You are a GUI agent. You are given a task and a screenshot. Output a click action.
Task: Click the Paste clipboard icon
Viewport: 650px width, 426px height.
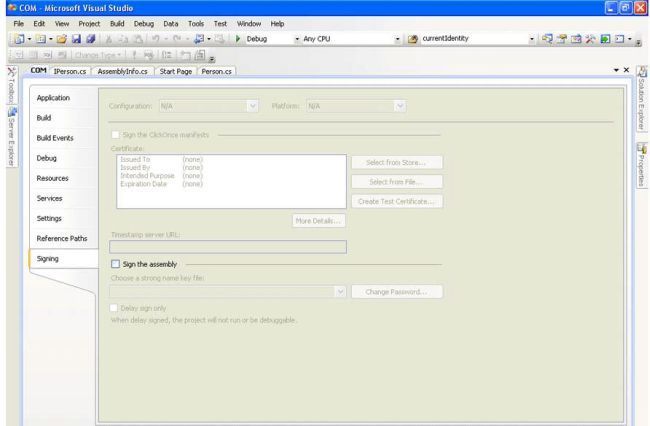click(138, 39)
